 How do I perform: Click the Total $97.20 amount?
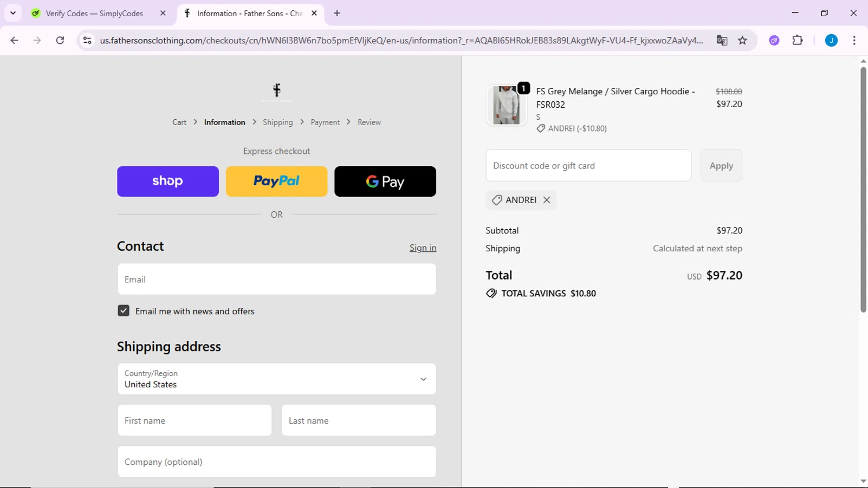pyautogui.click(x=724, y=276)
